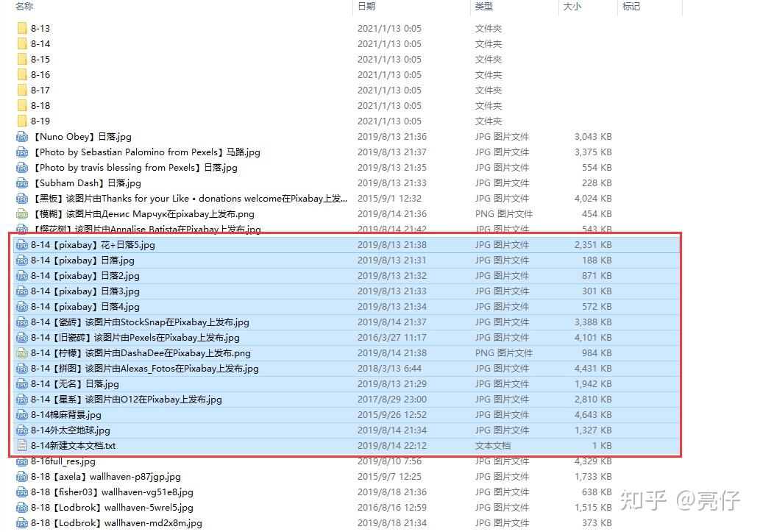
Task: Click JPG icon of 【Nuno Obey】日落.jpg
Action: (22, 136)
